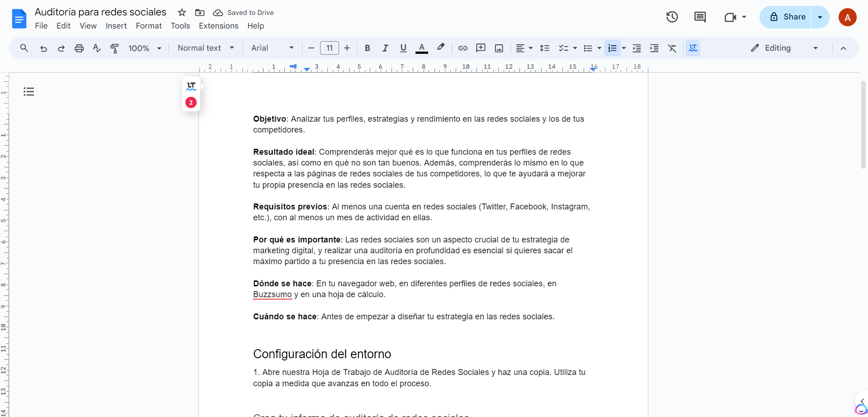868x417 pixels.
Task: Show document outline icon
Action: click(x=29, y=92)
